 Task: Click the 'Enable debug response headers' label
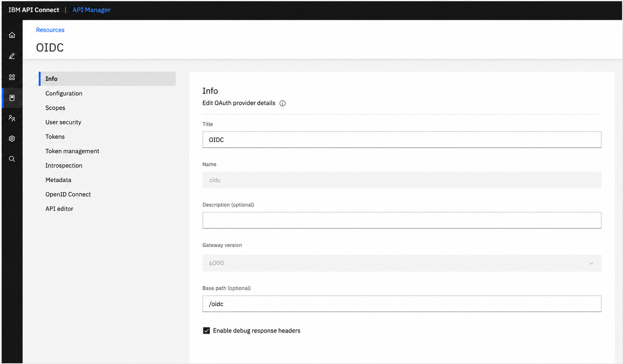point(256,331)
